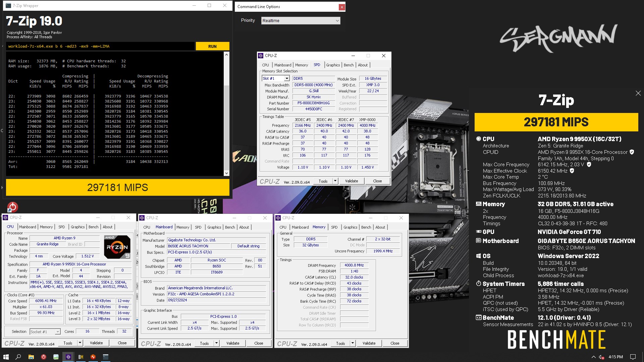Open Bench tab in CPU-Z Mainboard window

[x=230, y=227]
